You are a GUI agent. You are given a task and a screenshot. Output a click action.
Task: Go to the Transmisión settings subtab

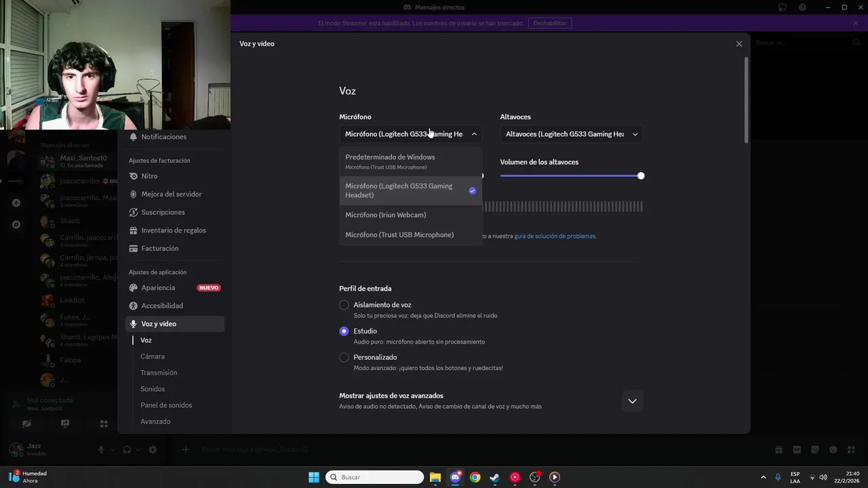159,373
